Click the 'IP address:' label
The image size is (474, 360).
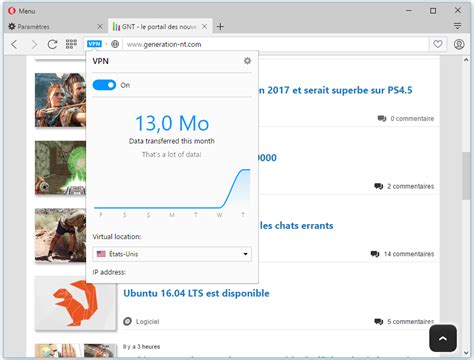(x=109, y=272)
